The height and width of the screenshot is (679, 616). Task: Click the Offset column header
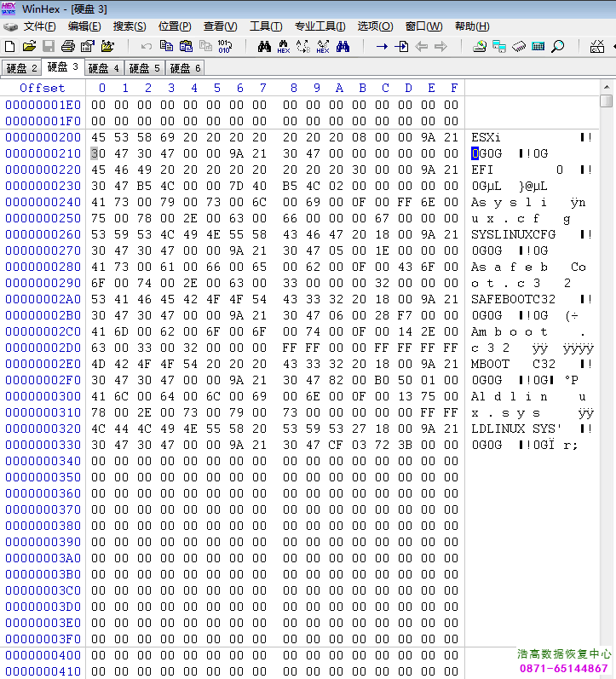pyautogui.click(x=43, y=88)
